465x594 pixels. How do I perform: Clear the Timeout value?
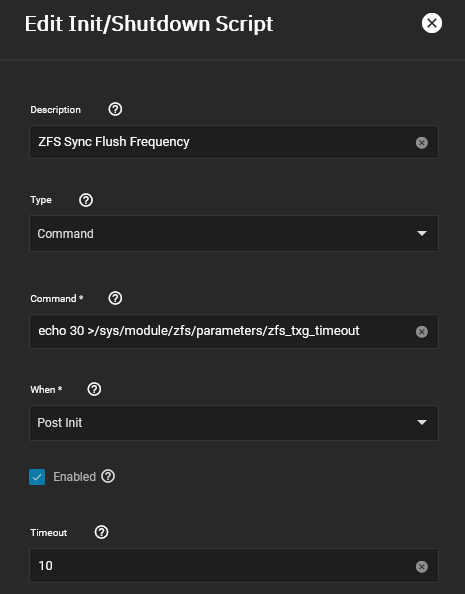click(421, 567)
